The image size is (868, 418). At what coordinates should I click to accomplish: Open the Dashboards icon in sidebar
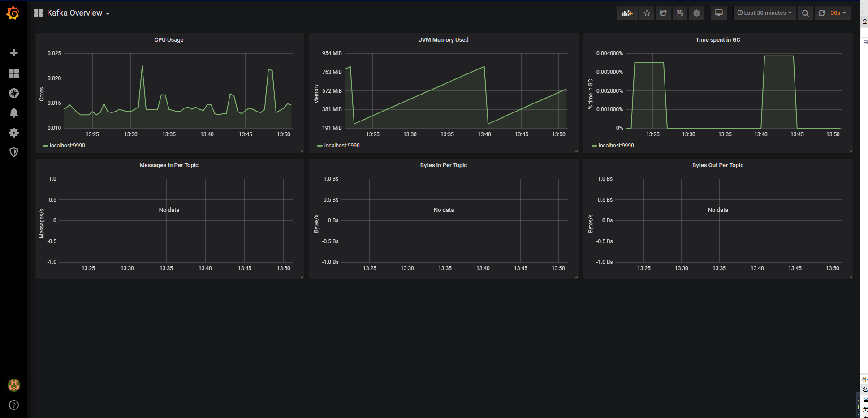click(14, 73)
